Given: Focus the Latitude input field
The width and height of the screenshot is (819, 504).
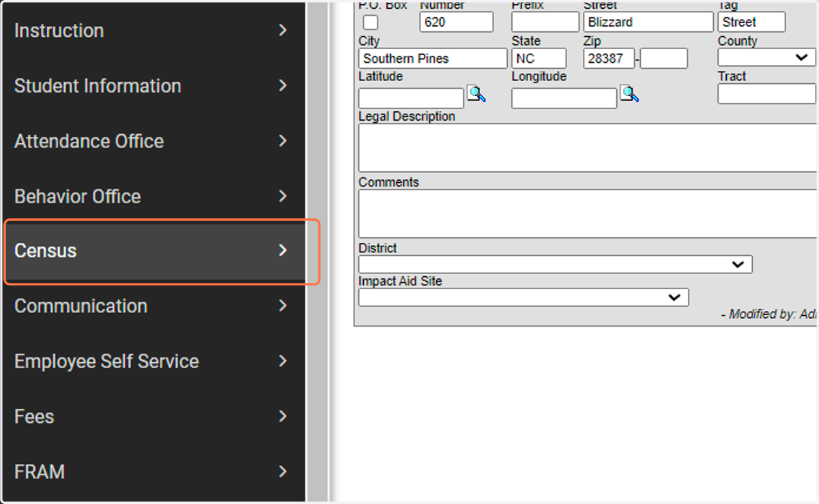Looking at the screenshot, I should [x=411, y=98].
